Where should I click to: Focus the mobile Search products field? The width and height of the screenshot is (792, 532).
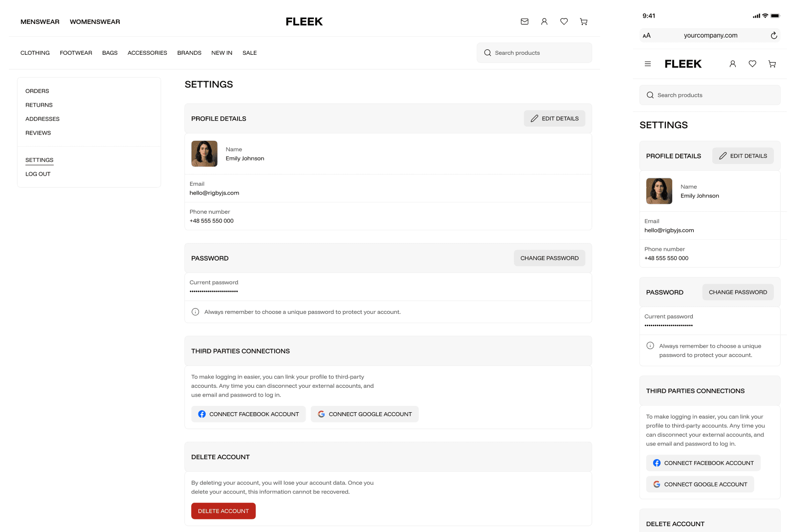pos(710,95)
